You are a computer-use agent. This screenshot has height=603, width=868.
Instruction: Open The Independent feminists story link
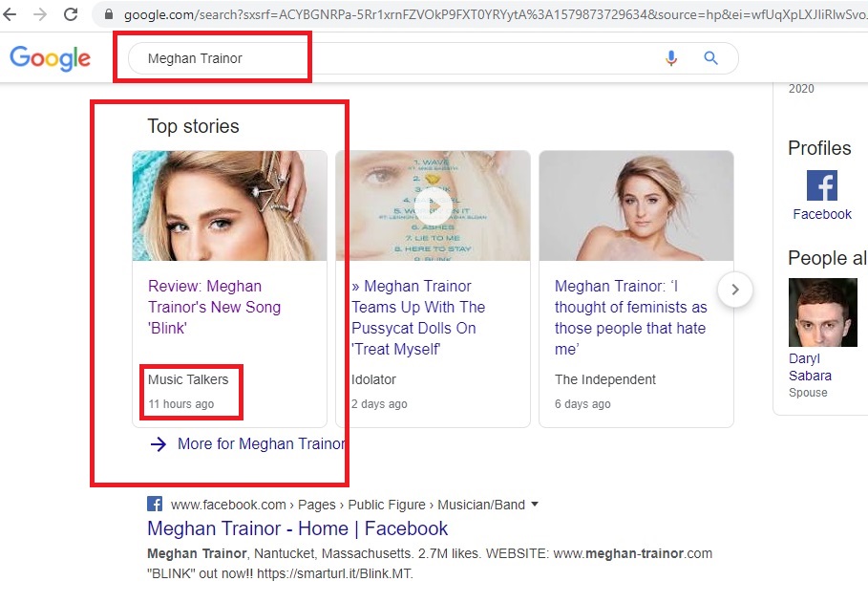tap(630, 317)
